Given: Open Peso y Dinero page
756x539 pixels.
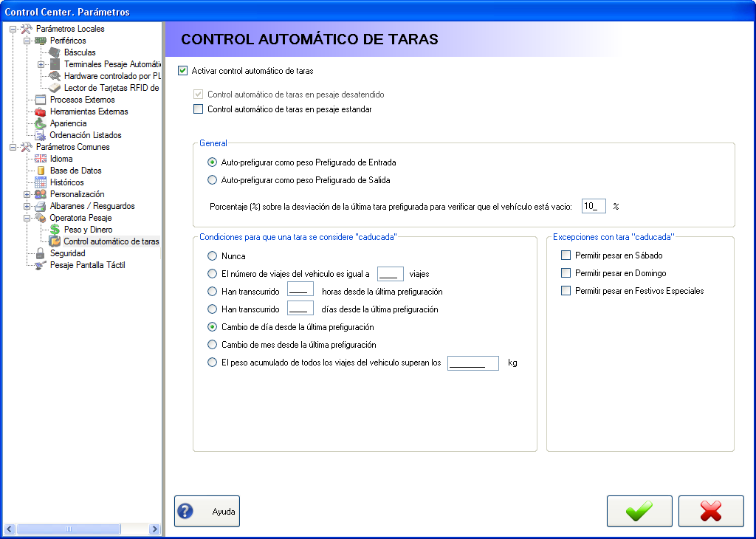Looking at the screenshot, I should click(x=89, y=230).
